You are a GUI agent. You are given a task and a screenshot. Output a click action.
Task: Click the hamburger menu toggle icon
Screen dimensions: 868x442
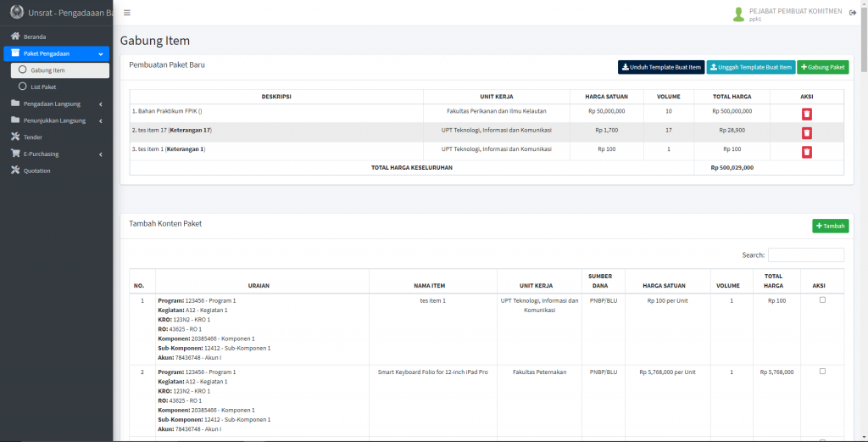(127, 13)
